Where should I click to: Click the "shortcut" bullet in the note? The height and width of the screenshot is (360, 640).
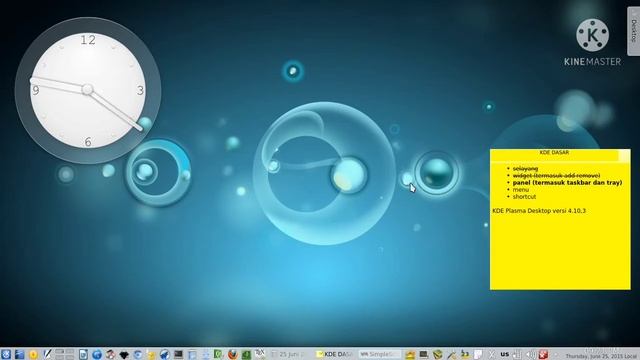pyautogui.click(x=524, y=196)
